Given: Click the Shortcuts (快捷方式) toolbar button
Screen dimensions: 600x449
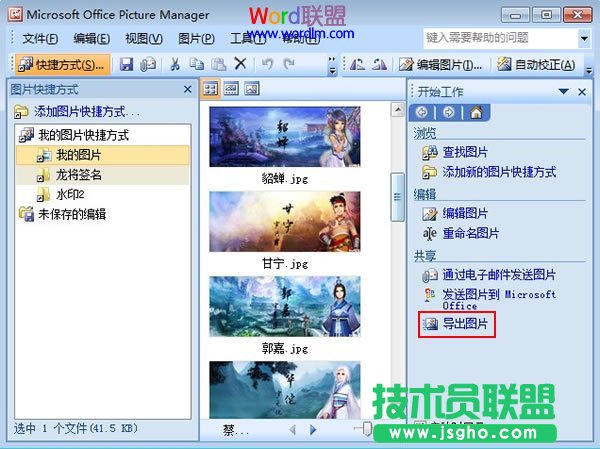Looking at the screenshot, I should click(62, 65).
